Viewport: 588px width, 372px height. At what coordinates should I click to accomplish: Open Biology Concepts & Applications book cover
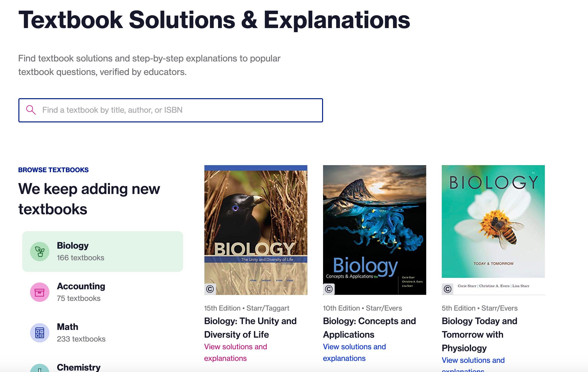point(374,230)
